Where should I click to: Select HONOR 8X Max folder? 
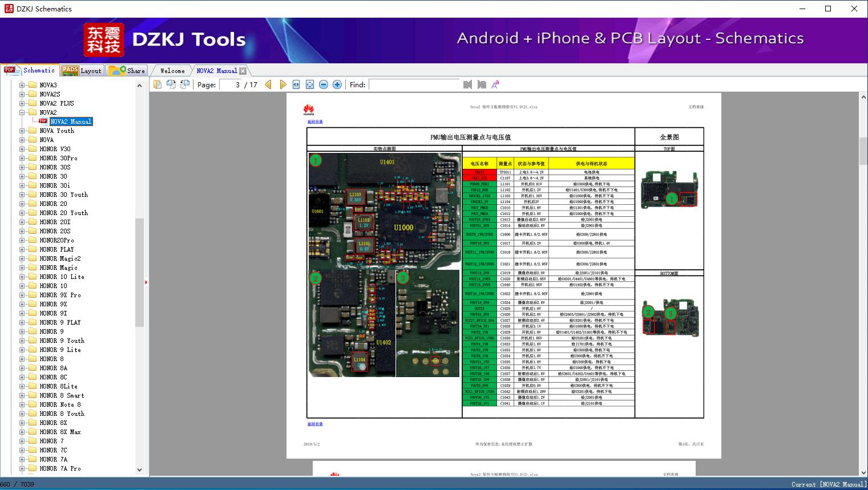pyautogui.click(x=60, y=432)
